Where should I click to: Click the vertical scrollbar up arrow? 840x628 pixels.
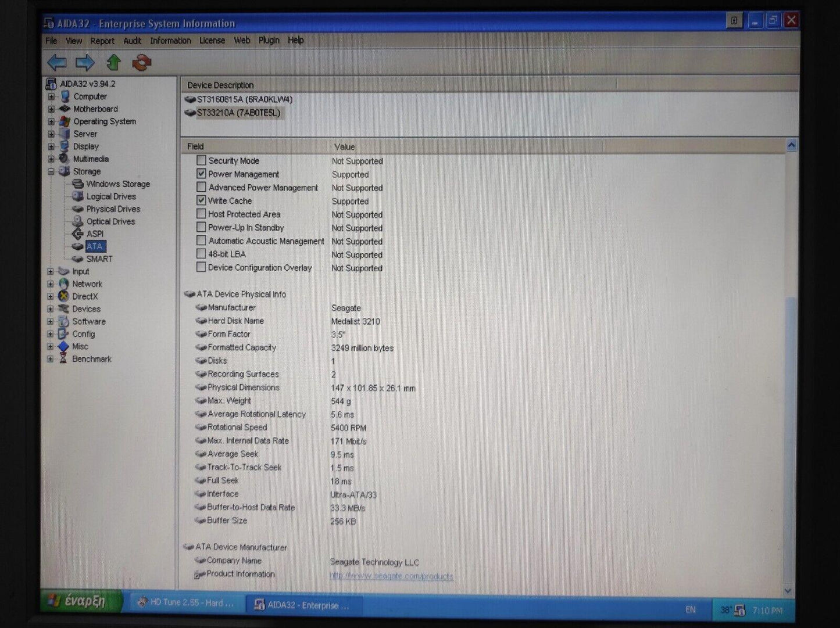point(791,146)
